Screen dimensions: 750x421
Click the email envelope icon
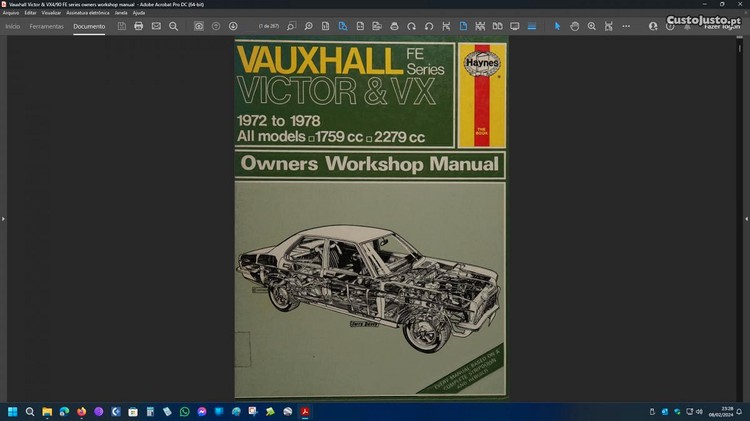[x=156, y=26]
